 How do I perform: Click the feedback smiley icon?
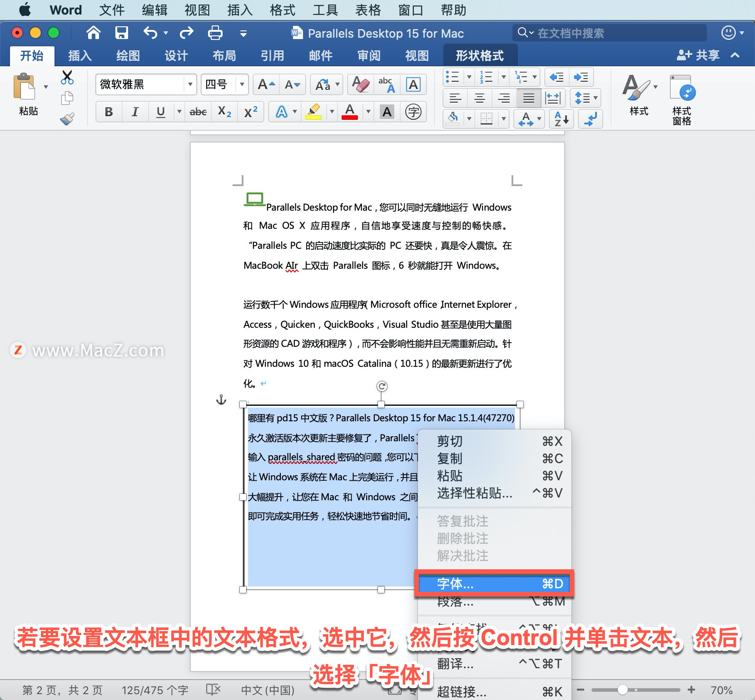(x=728, y=33)
